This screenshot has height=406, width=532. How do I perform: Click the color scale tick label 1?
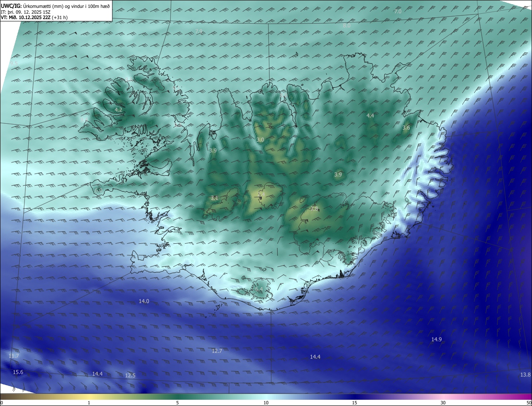[89, 403]
